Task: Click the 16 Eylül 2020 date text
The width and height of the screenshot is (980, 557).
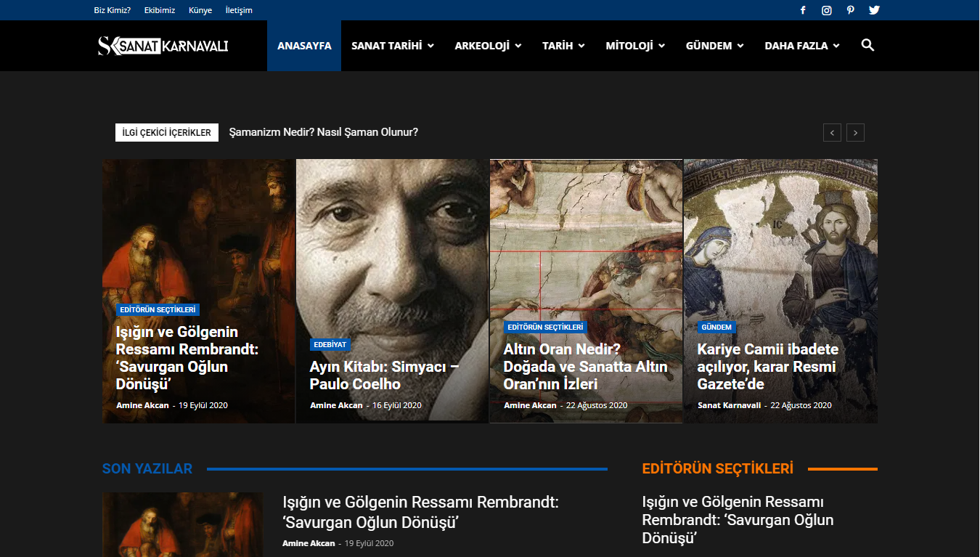Action: pos(397,405)
